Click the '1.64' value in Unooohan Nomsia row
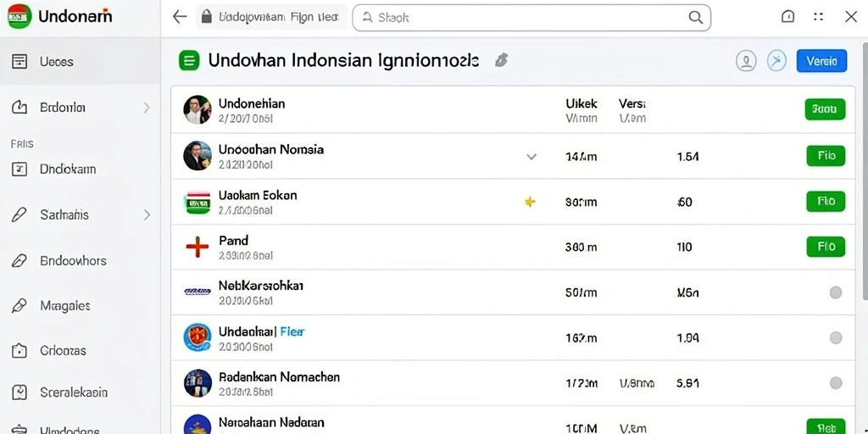 [x=687, y=157]
